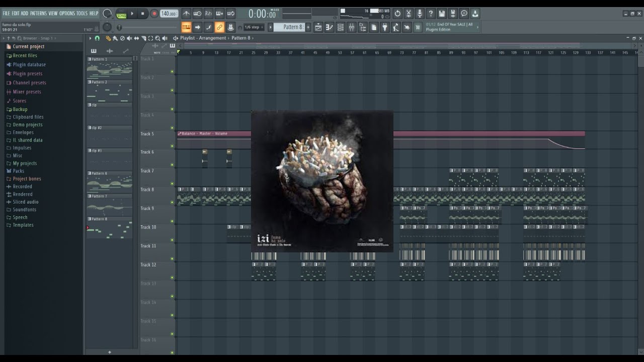644x362 pixels.
Task: Toggle Song/Pattern mode switch
Action: click(x=121, y=14)
